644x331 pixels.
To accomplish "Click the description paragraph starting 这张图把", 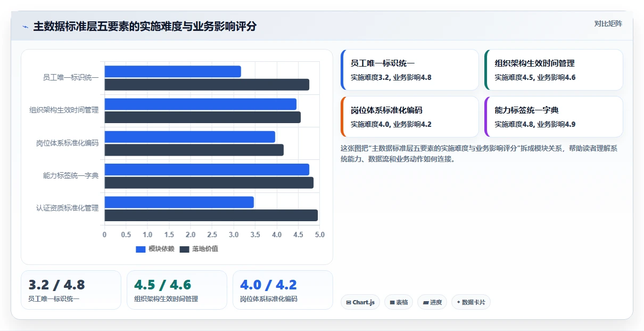I will (479, 154).
